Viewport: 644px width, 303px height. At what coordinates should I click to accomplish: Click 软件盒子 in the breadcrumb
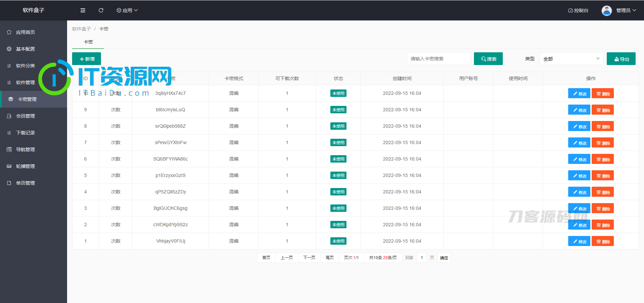coord(82,29)
